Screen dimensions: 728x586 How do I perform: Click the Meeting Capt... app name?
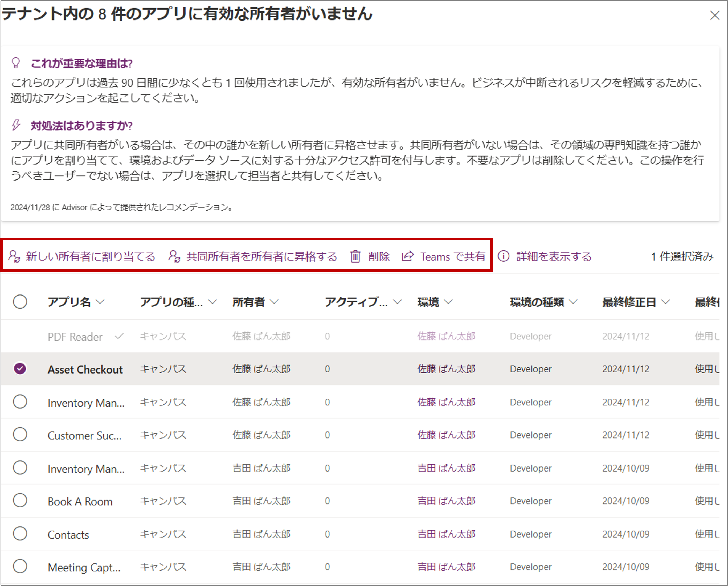tap(84, 567)
